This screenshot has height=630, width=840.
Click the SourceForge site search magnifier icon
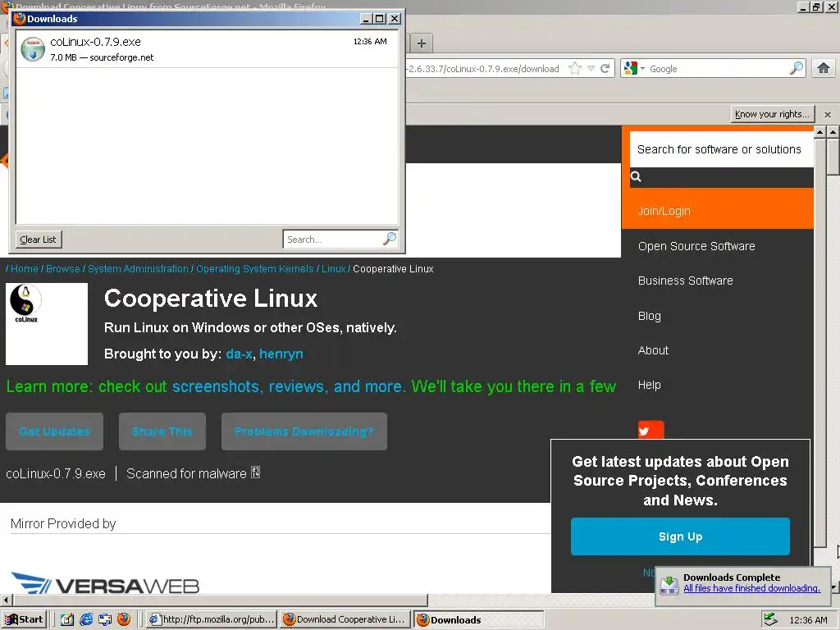pyautogui.click(x=636, y=177)
